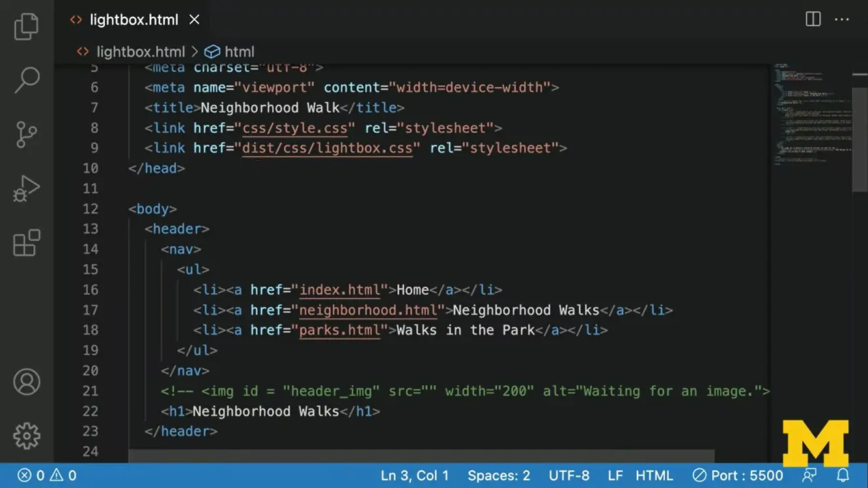Click the "header_img" id value
Image resolution: width=868 pixels, height=488 pixels.
(331, 391)
